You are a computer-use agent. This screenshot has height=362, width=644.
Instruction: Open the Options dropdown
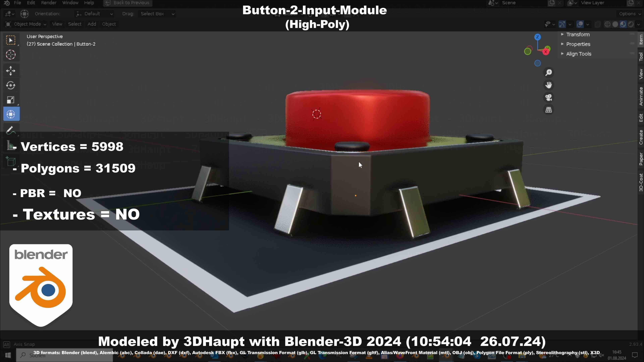[x=630, y=14]
